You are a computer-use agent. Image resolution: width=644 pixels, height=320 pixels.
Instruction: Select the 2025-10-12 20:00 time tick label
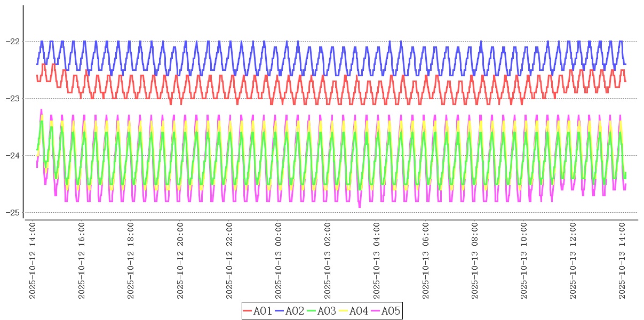pos(180,261)
